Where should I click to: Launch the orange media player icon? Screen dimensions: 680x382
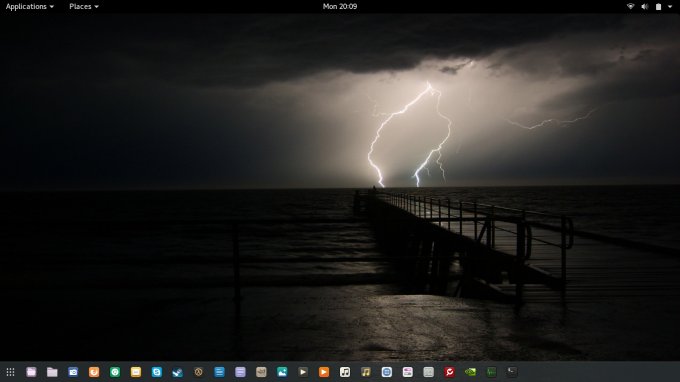click(324, 372)
